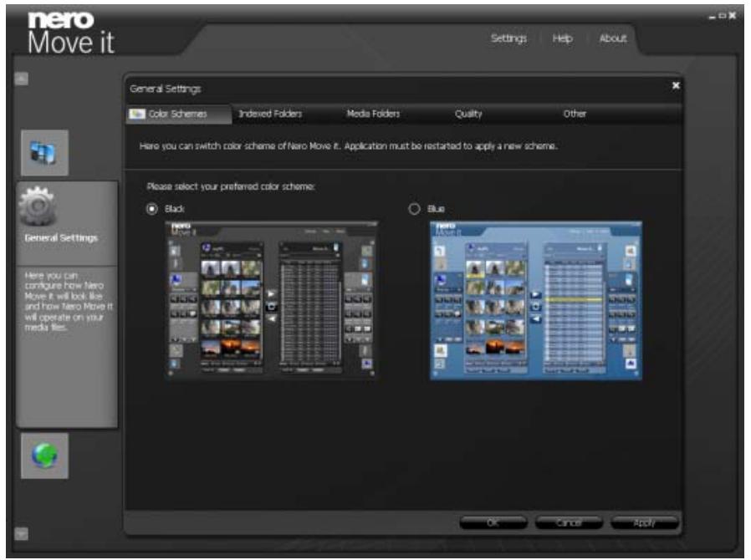Screen dimensions: 751x560
Task: Click the Apply button
Action: 644,522
